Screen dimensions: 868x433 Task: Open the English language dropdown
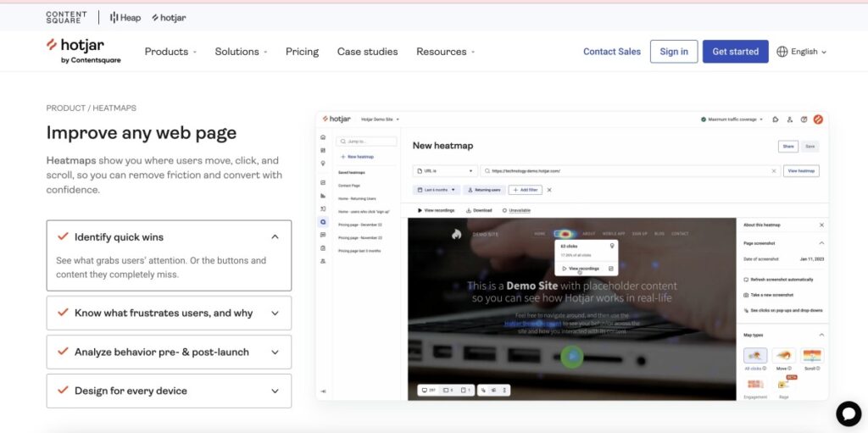(802, 52)
